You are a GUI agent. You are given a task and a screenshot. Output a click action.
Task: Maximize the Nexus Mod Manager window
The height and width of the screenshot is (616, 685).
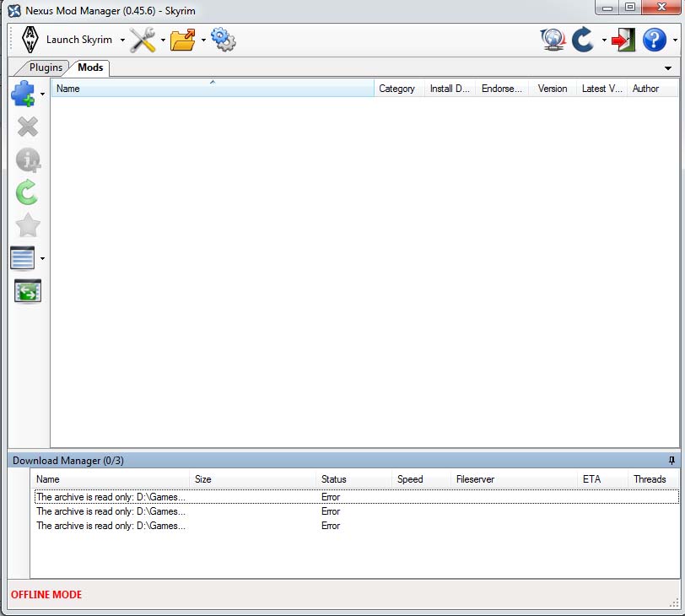[x=630, y=8]
